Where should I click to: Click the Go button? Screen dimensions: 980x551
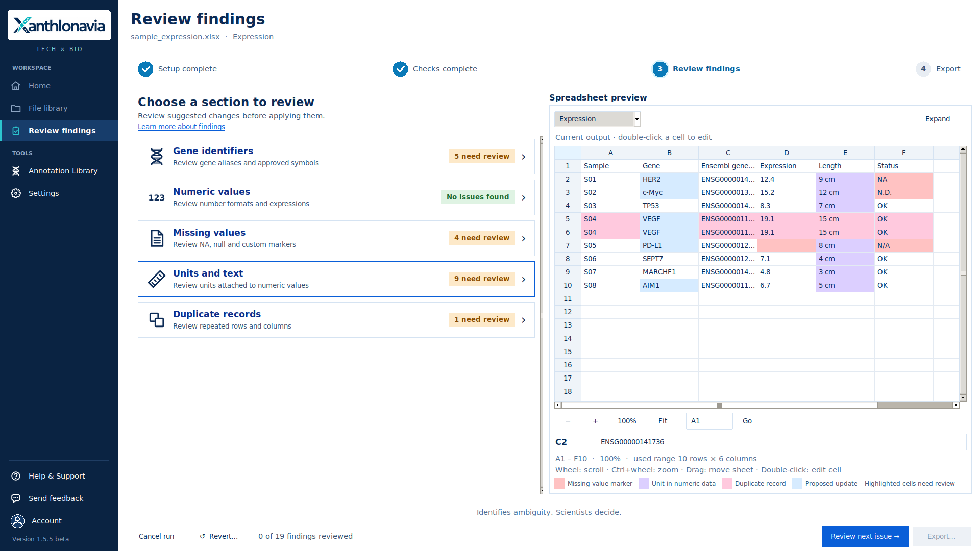[747, 421]
